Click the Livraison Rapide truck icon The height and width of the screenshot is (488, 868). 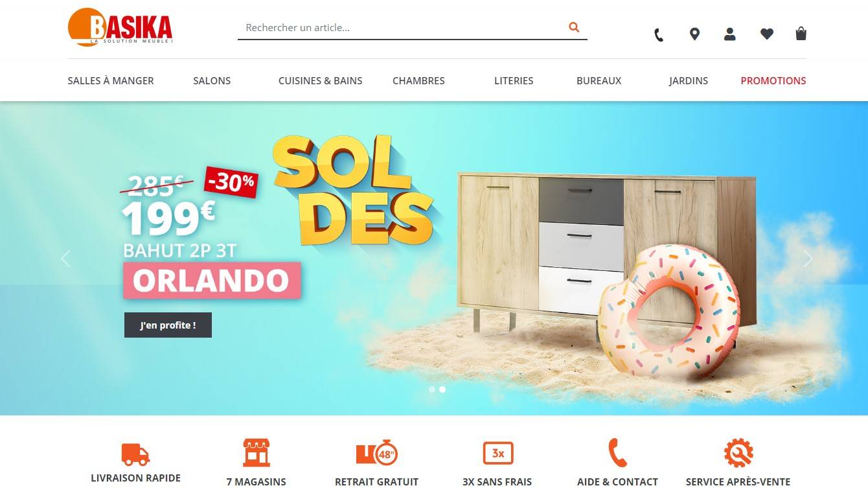[x=135, y=454]
